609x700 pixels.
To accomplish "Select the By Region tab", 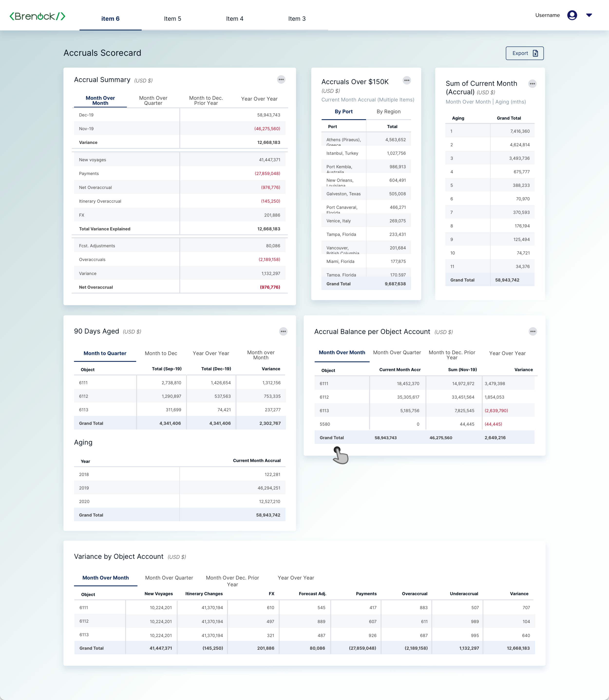I will pos(389,112).
